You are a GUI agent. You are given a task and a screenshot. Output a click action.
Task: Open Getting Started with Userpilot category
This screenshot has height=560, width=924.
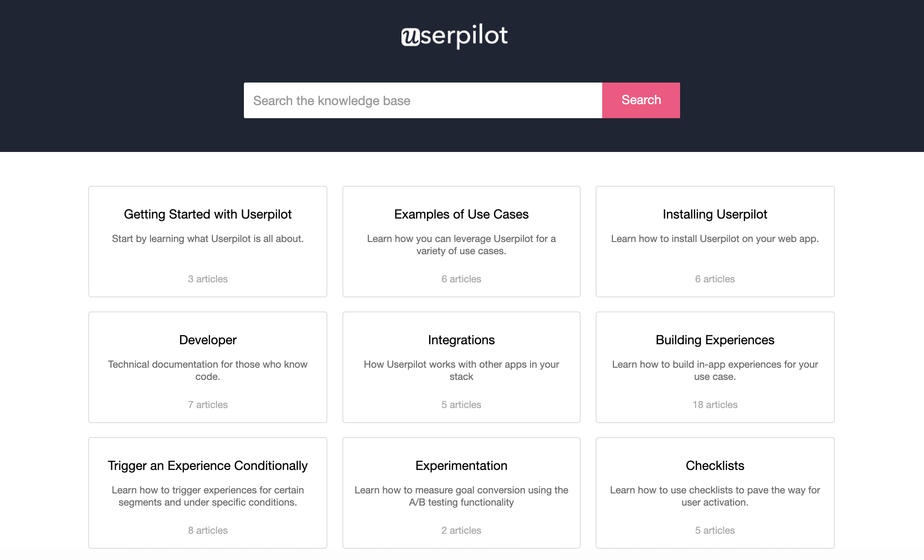pyautogui.click(x=207, y=214)
